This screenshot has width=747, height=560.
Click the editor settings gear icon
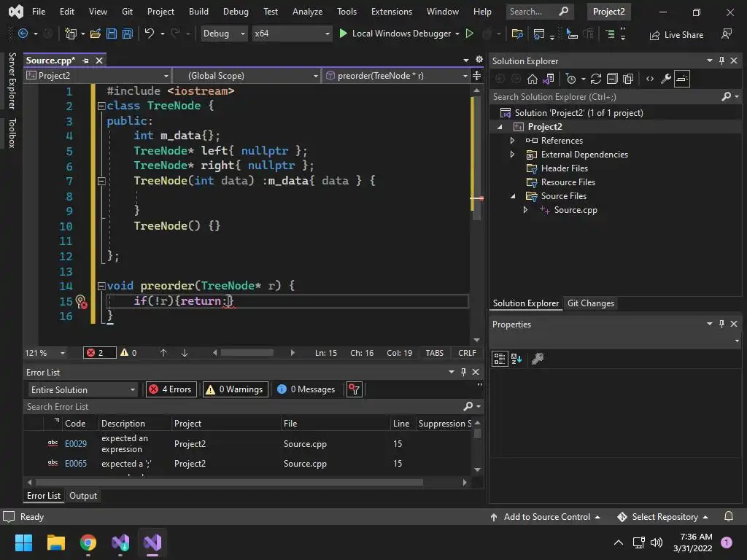click(x=479, y=60)
